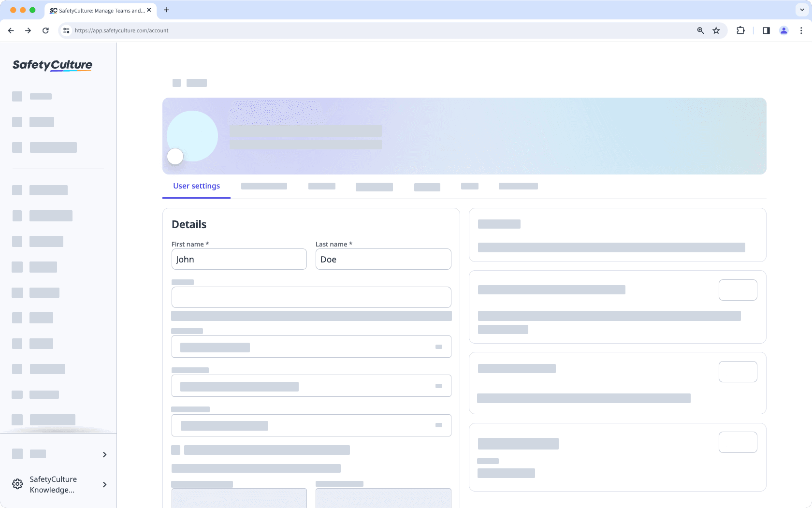
Task: Click the browser profile avatar icon
Action: 783,30
